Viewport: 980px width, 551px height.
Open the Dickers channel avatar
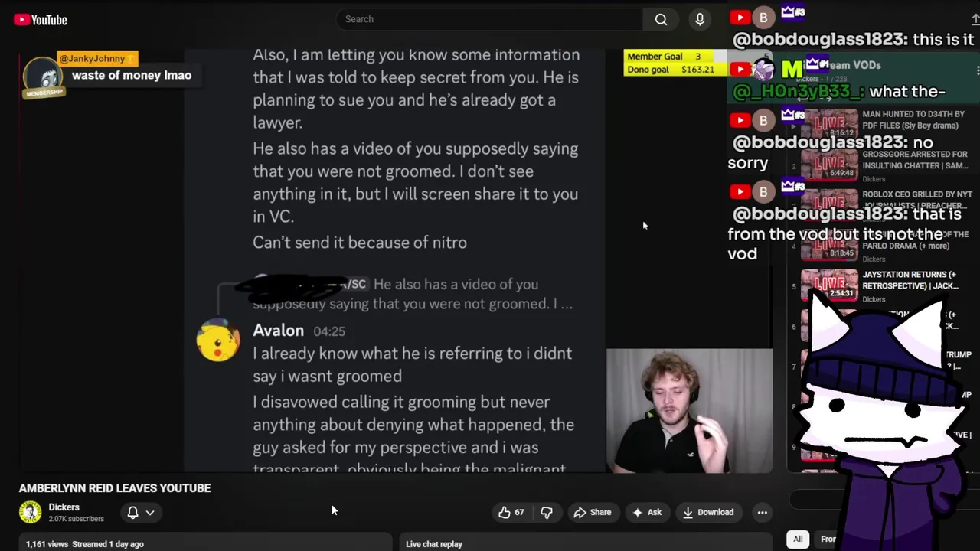(30, 512)
